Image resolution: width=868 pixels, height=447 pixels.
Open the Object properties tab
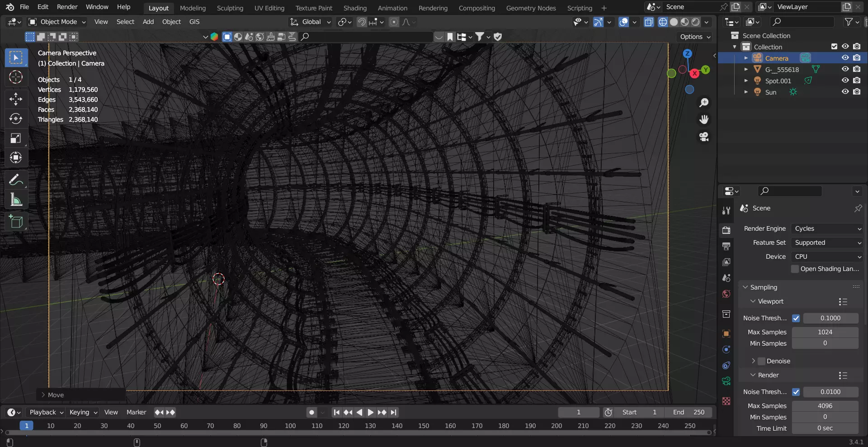(x=726, y=334)
